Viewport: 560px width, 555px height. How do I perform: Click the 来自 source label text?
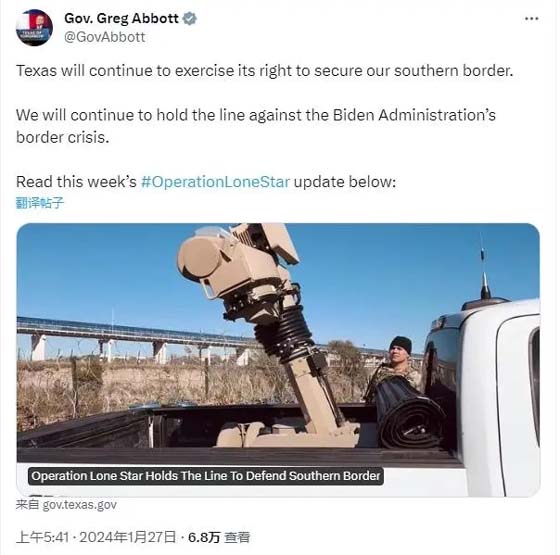tap(28, 505)
